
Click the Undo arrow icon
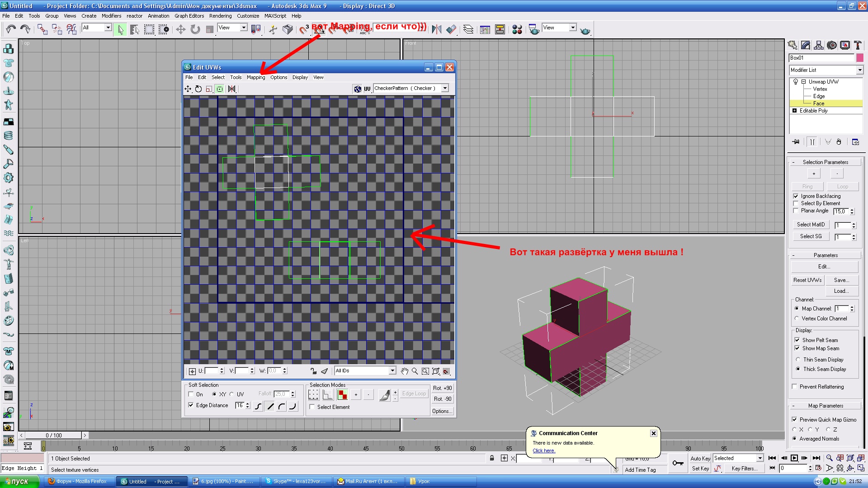tap(11, 30)
